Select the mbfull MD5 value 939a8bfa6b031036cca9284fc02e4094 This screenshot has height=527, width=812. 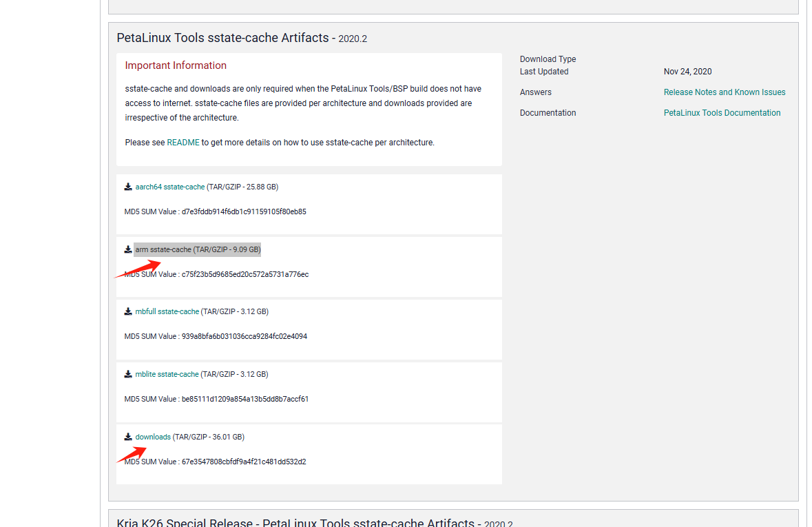[244, 337]
